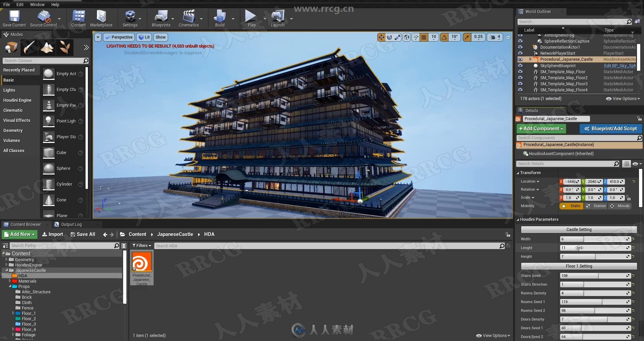Click the Save Current toolbar icon
The image size is (644, 341).
pyautogui.click(x=14, y=18)
